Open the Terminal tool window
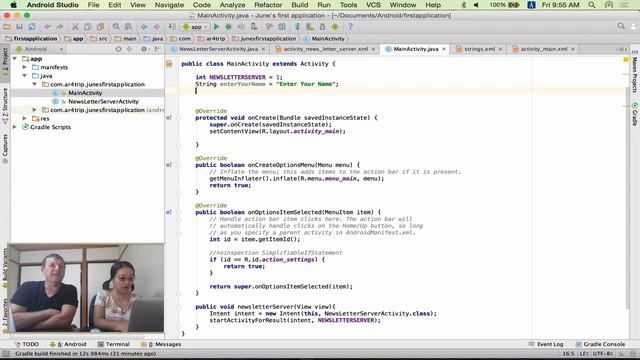640x360 pixels. click(x=113, y=344)
